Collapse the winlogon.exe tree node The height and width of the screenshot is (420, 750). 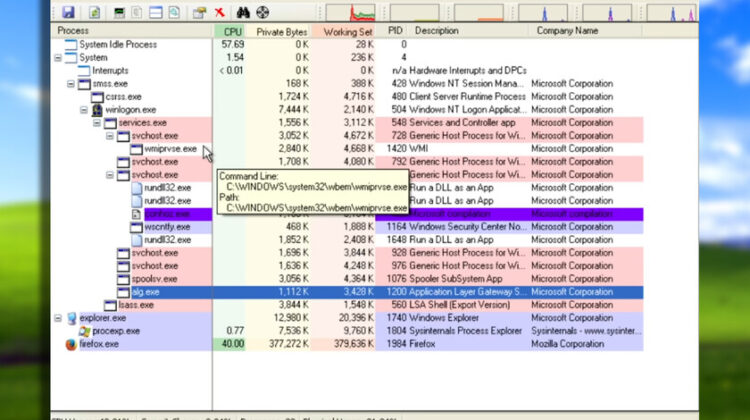click(84, 110)
